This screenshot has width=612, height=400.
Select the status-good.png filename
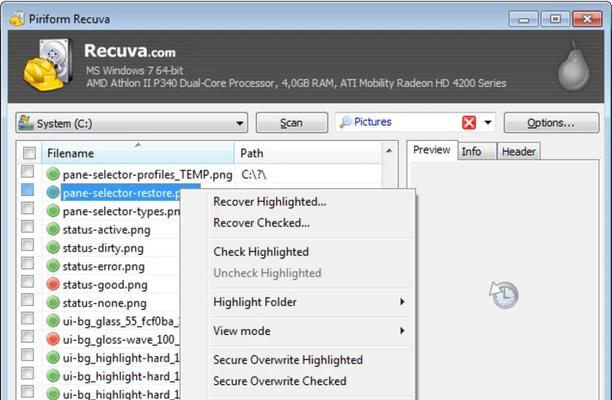(x=105, y=284)
